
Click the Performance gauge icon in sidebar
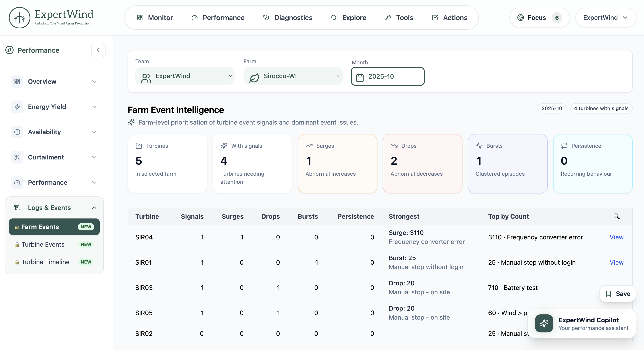point(17,182)
